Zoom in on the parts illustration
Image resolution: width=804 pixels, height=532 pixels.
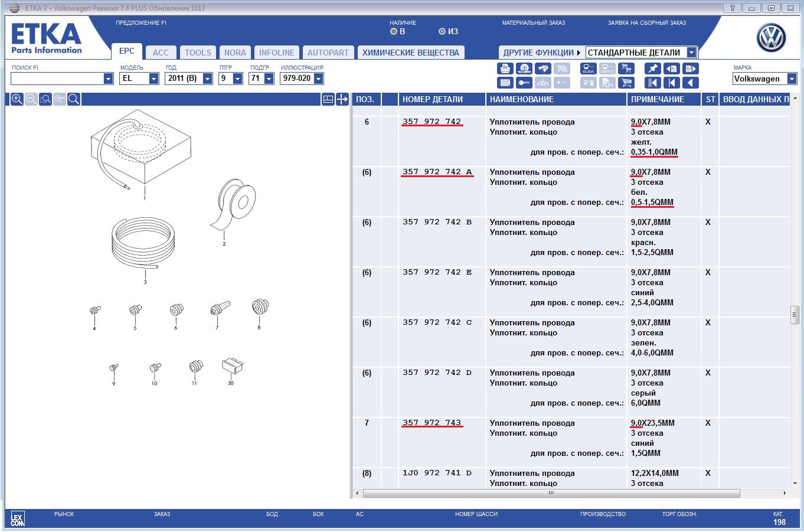pos(17,99)
